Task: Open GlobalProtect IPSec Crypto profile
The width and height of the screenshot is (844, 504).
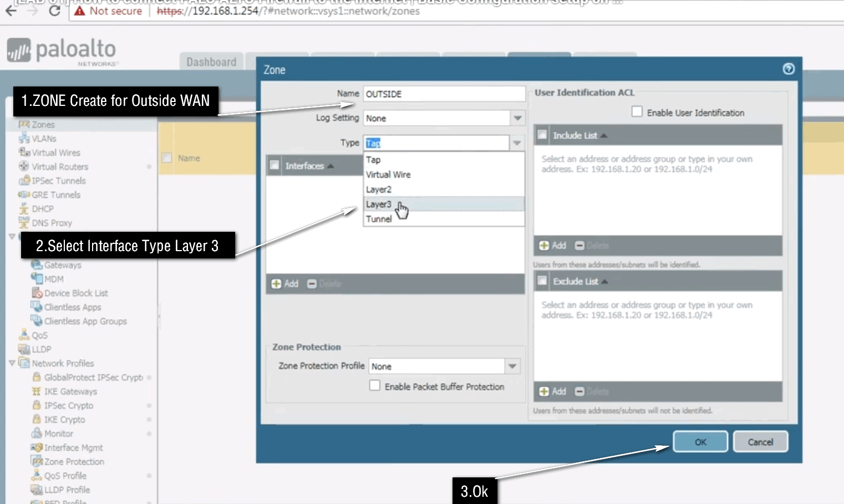Action: 94,378
